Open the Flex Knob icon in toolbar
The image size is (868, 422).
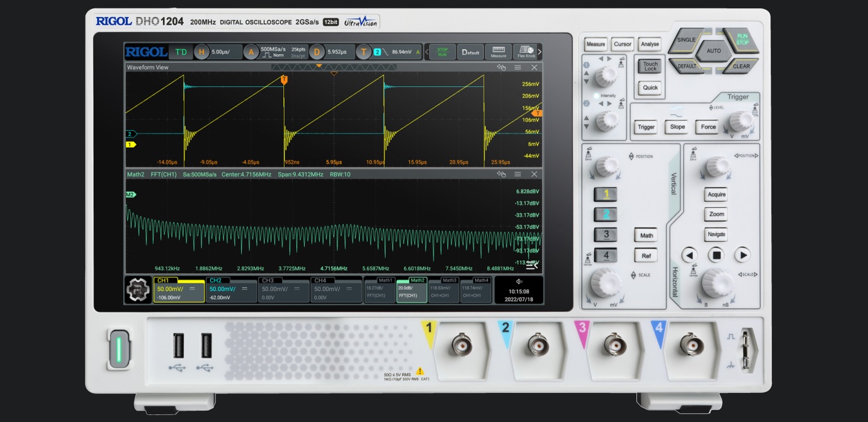[526, 52]
